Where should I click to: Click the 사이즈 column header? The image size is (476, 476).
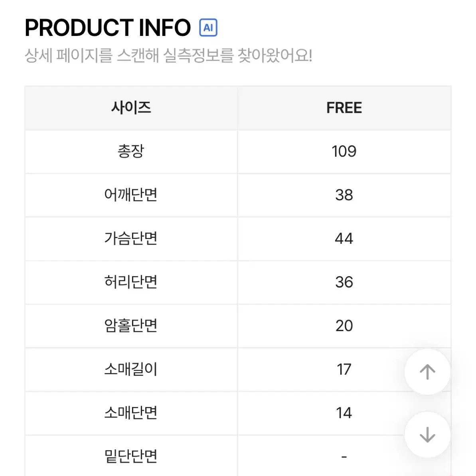(131, 108)
